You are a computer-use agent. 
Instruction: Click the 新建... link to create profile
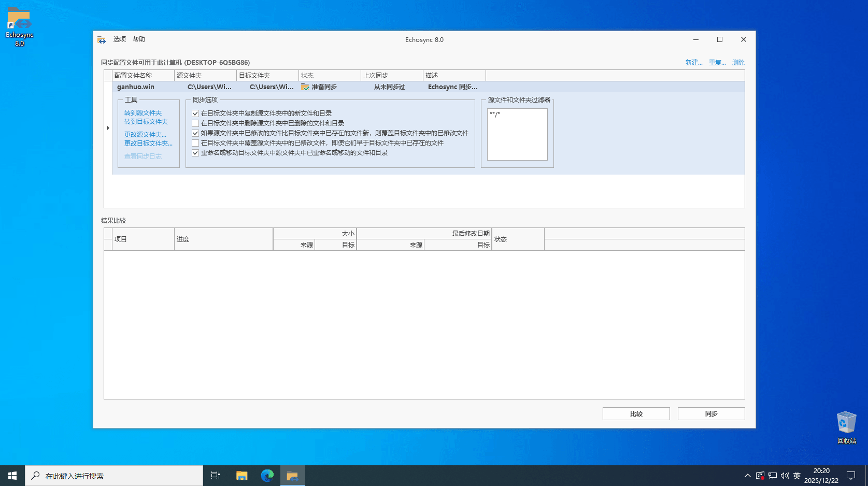[x=694, y=63]
